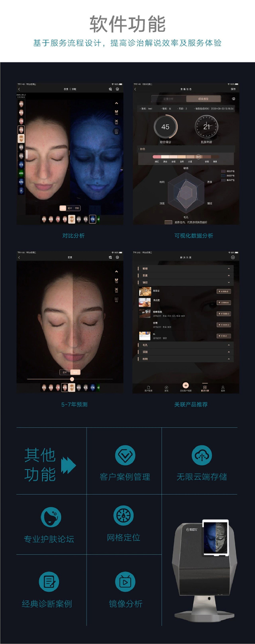Click the 镜像分析 video play icon
The image size is (255, 644).
125,581
